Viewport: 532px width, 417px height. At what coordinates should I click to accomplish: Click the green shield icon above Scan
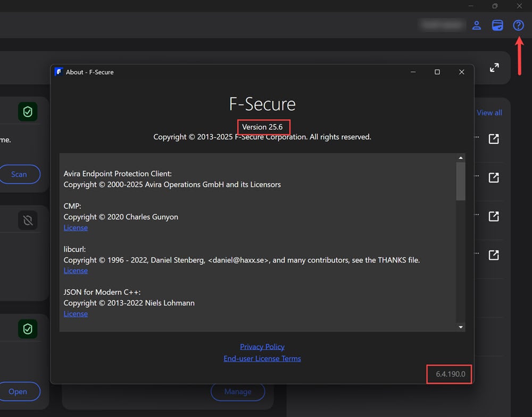28,112
